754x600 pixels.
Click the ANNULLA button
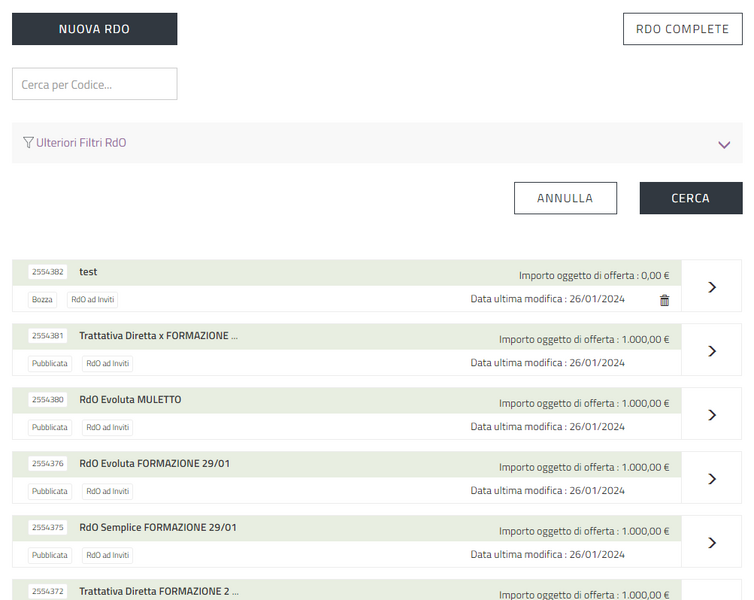[x=565, y=198]
